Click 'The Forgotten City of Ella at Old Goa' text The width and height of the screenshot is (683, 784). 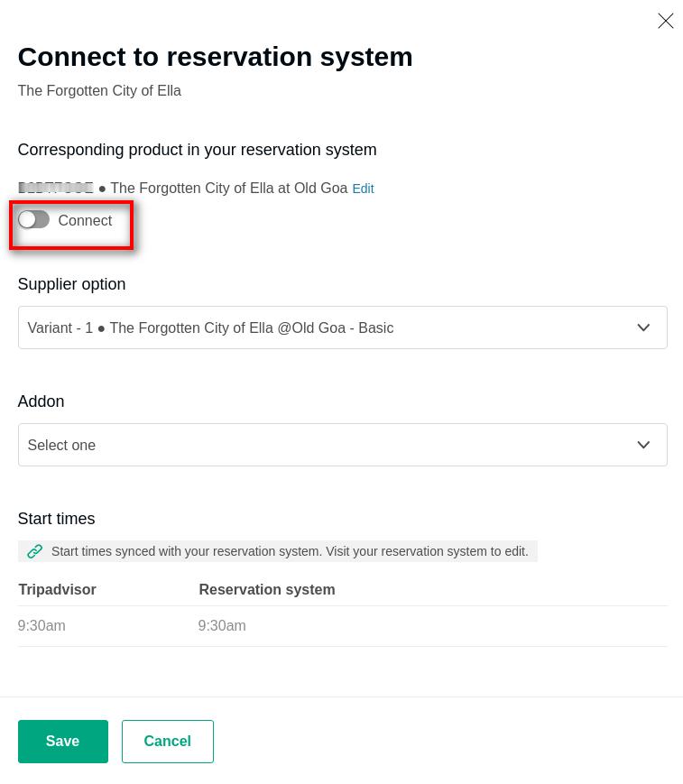tap(228, 189)
